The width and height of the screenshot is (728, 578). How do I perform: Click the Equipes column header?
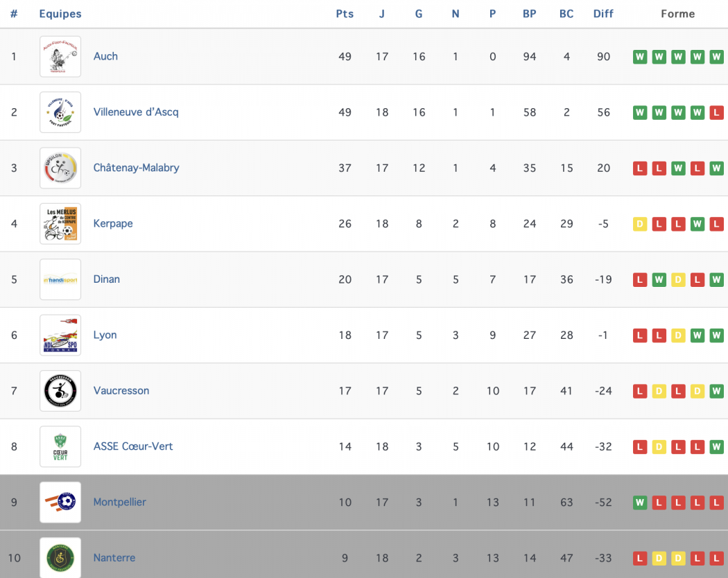tap(60, 14)
